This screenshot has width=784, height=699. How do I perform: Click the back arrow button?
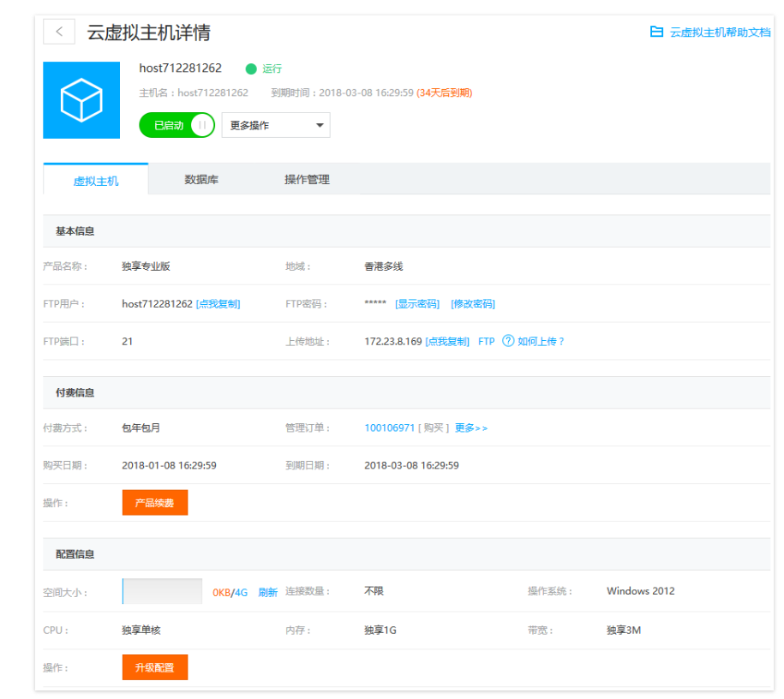59,32
